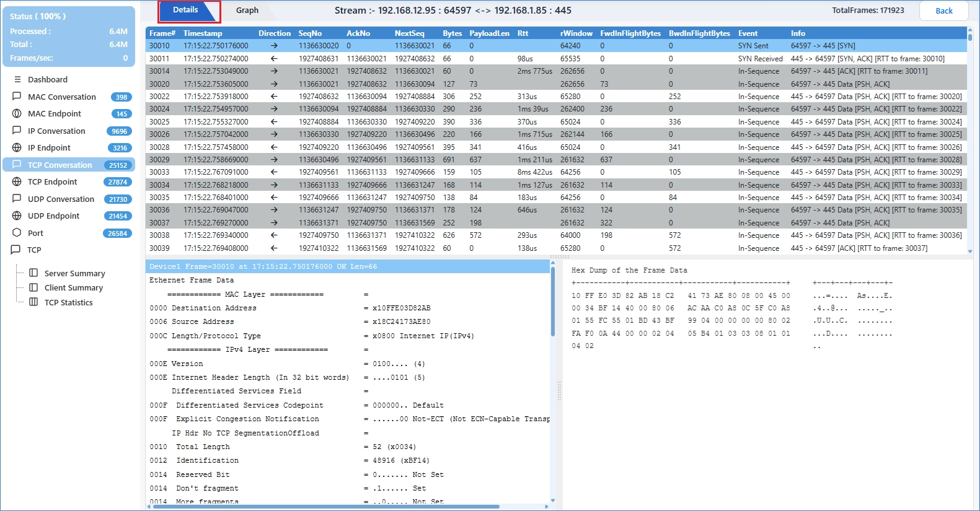The width and height of the screenshot is (980, 511).
Task: Click the Total Length decode line
Action: click(283, 447)
